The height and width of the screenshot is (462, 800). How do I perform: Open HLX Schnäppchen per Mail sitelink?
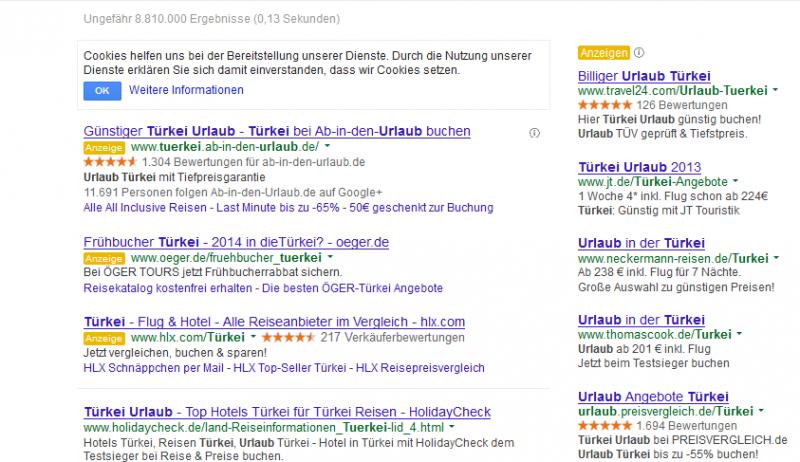click(154, 368)
